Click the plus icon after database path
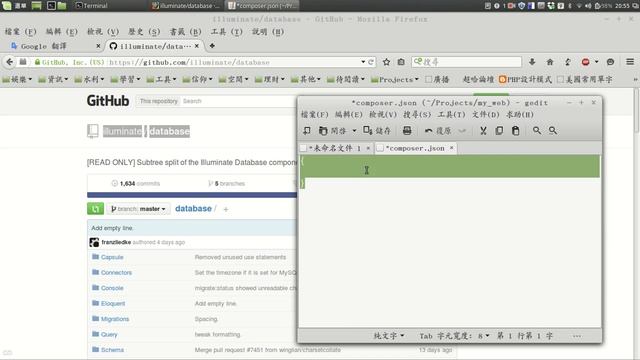Image resolution: width=640 pixels, height=360 pixels. coord(226,209)
